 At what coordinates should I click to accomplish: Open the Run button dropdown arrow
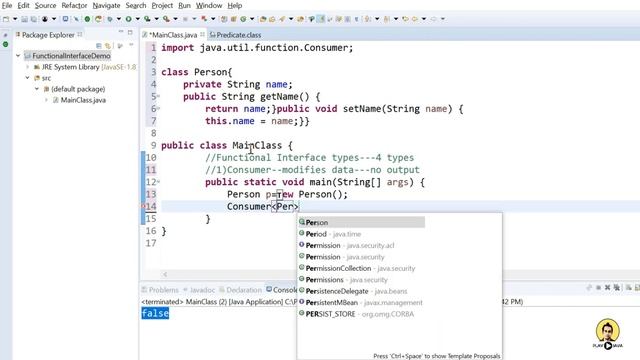(138, 19)
